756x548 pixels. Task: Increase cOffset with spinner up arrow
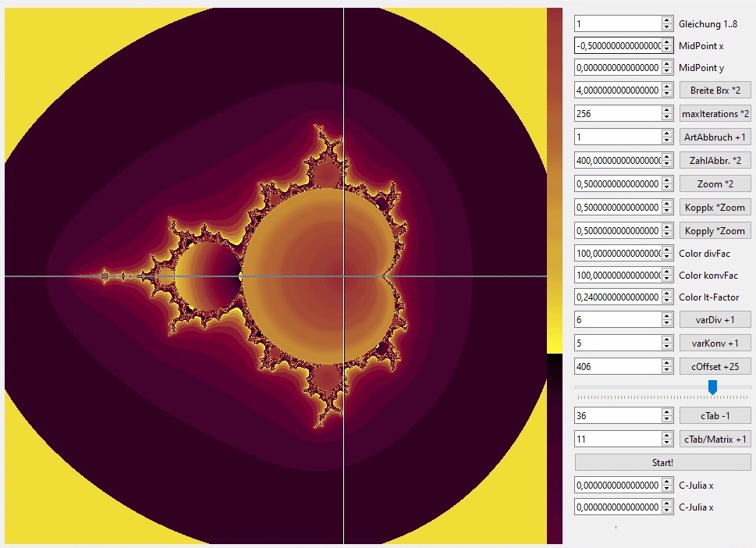pos(667,362)
